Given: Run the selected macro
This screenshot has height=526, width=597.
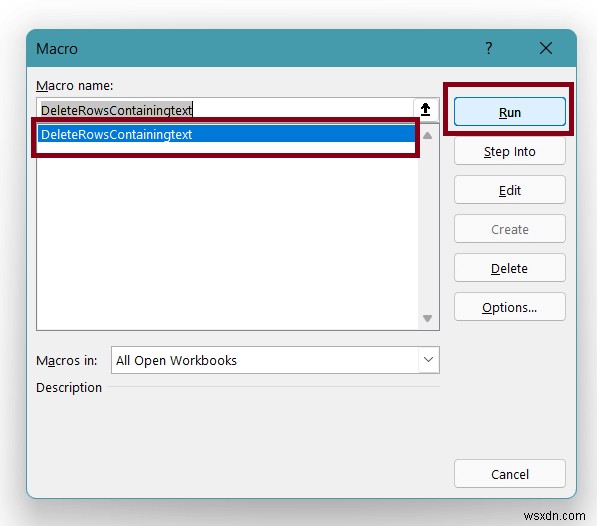Looking at the screenshot, I should click(x=509, y=112).
